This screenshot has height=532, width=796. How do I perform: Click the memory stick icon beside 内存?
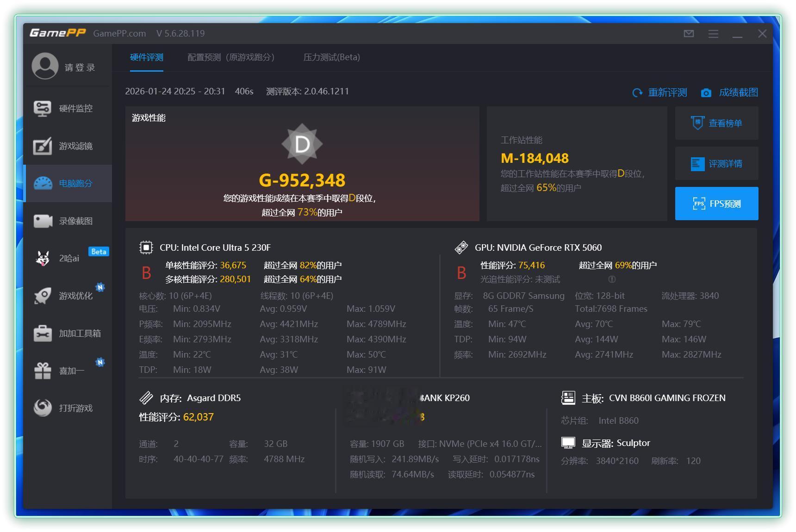point(146,398)
